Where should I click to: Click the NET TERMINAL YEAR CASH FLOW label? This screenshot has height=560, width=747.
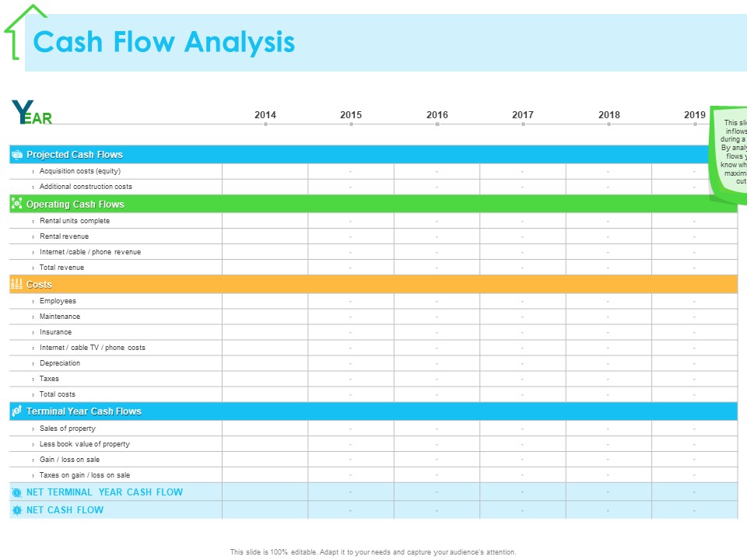pos(105,492)
